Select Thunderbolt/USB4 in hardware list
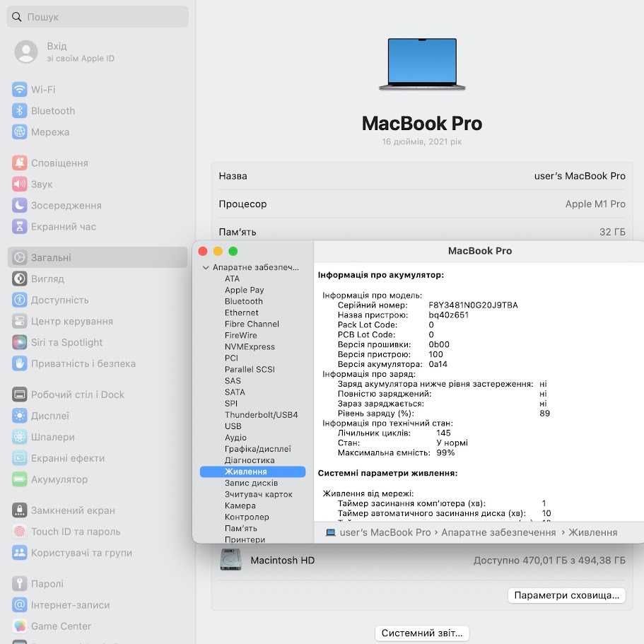Screen dimensions: 644x644 [x=262, y=415]
